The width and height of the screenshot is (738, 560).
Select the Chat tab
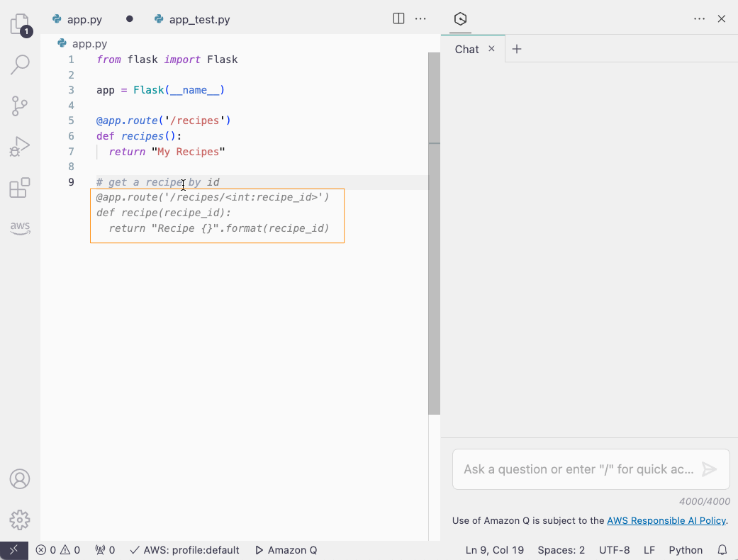[466, 49]
